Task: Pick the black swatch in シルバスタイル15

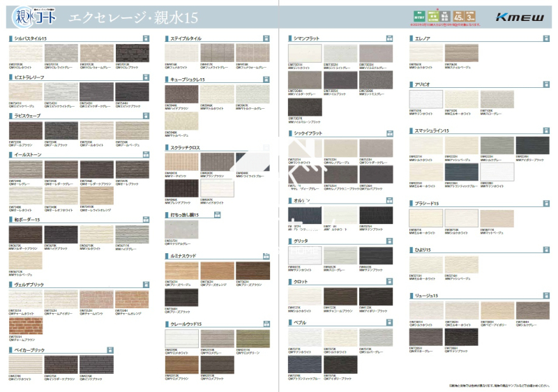Action: (x=131, y=54)
